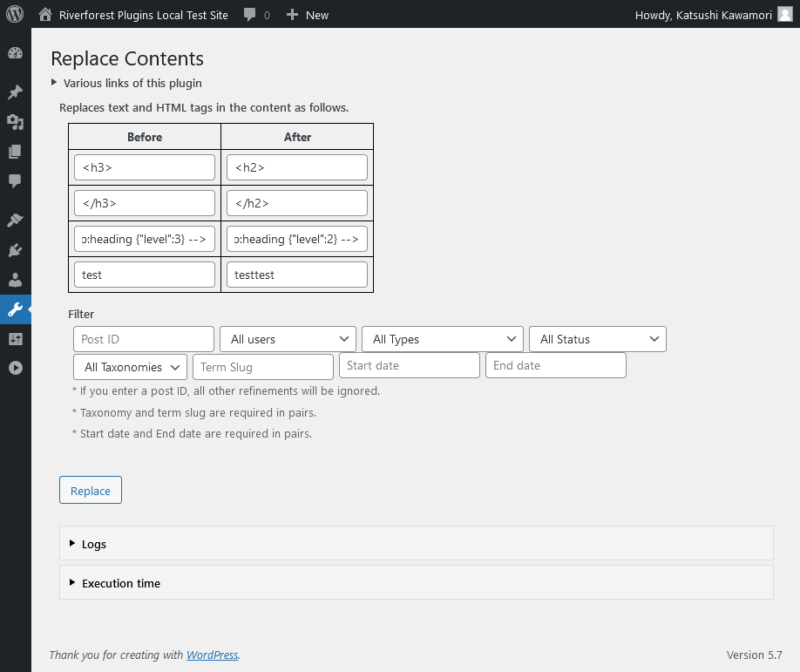Click the comment count 0
The image size is (800, 672).
[x=267, y=16]
